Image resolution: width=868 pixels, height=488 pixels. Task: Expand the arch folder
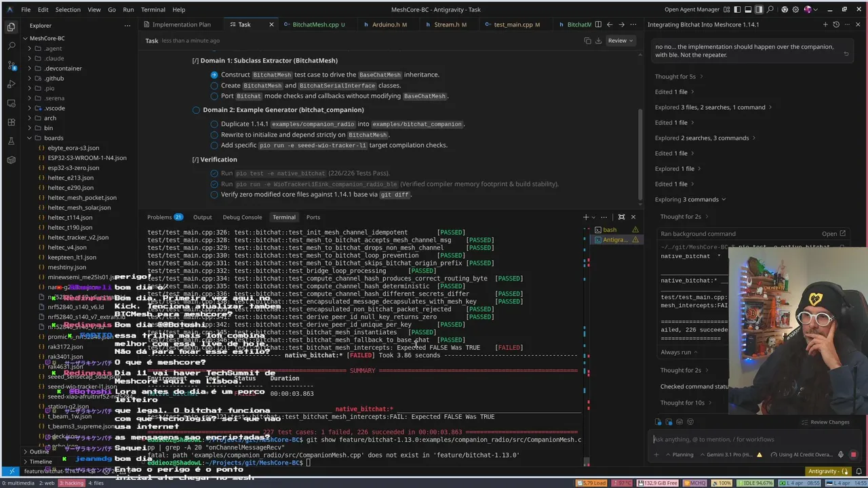coord(50,118)
